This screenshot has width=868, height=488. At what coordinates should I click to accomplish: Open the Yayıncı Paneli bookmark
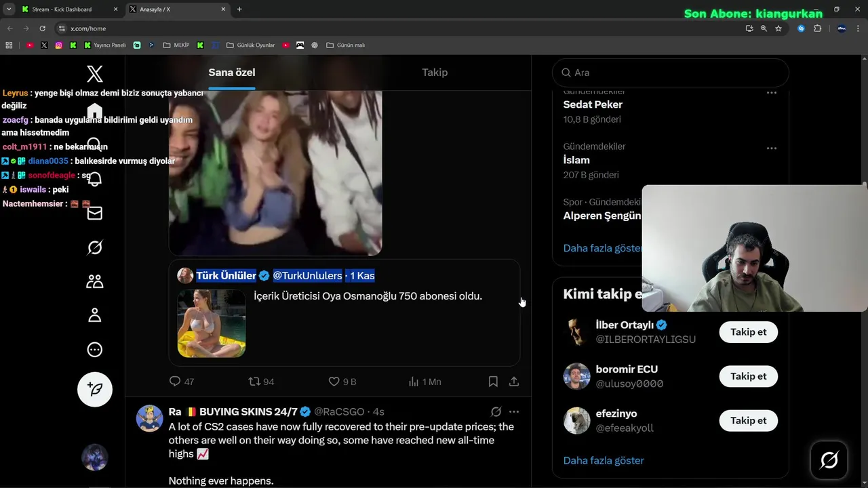click(105, 45)
